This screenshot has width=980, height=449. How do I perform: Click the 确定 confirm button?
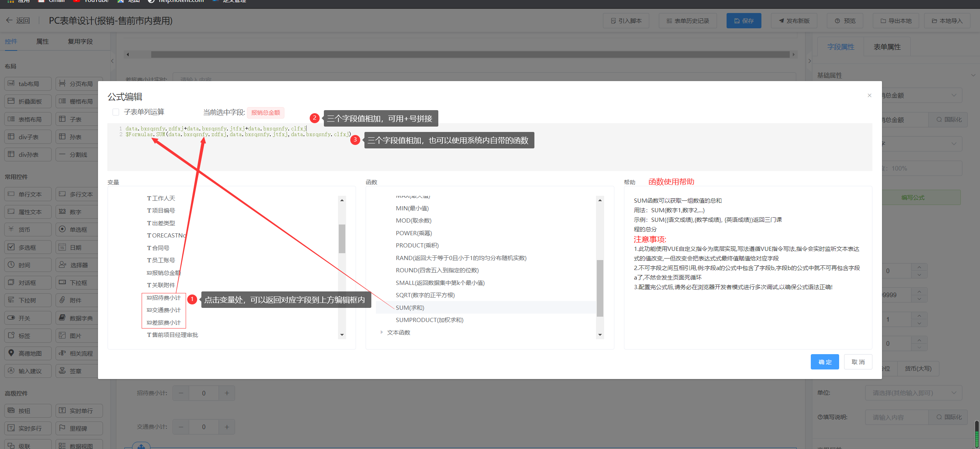click(x=825, y=362)
